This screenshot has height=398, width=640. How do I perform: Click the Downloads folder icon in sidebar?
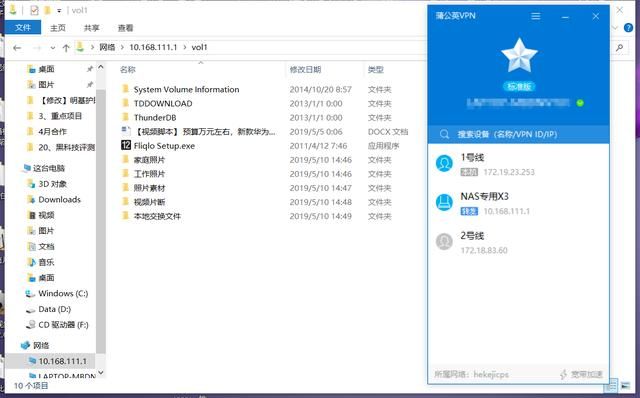tap(31, 199)
